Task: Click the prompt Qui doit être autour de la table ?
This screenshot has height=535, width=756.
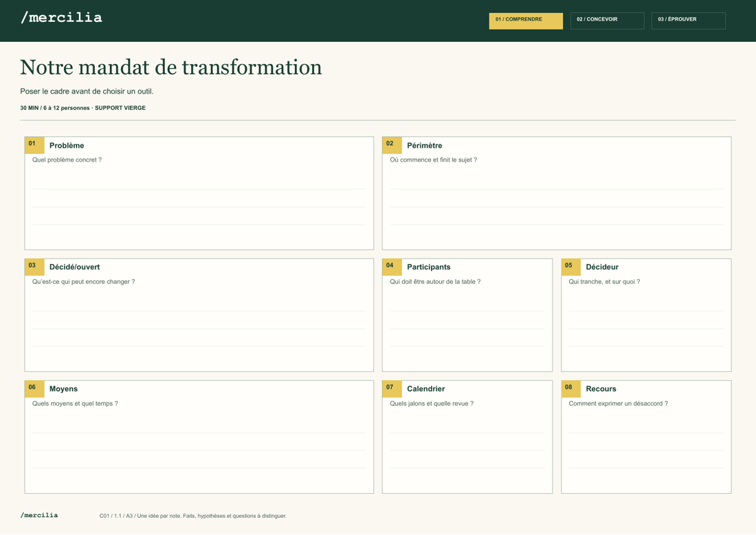Action: [x=435, y=282]
